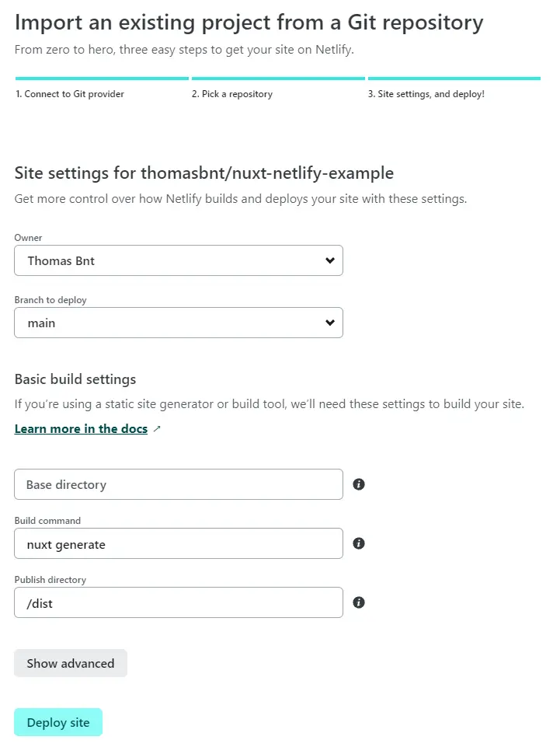This screenshot has width=560, height=754.
Task: Expand the Branch to deploy dropdown showing main
Action: [x=178, y=323]
